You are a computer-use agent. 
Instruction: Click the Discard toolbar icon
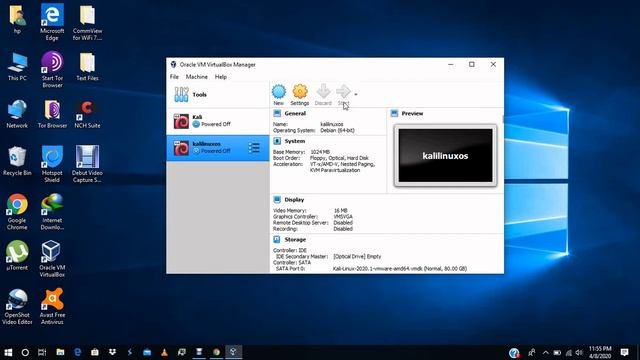pos(323,95)
